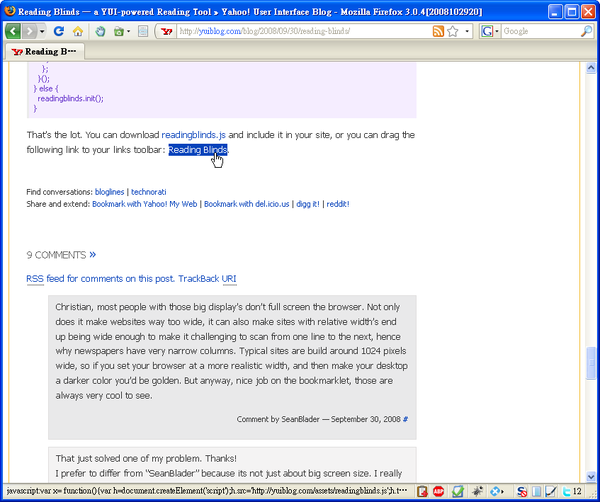The width and height of the screenshot is (600, 502).
Task: Go back with the green Back arrow
Action: pyautogui.click(x=13, y=31)
